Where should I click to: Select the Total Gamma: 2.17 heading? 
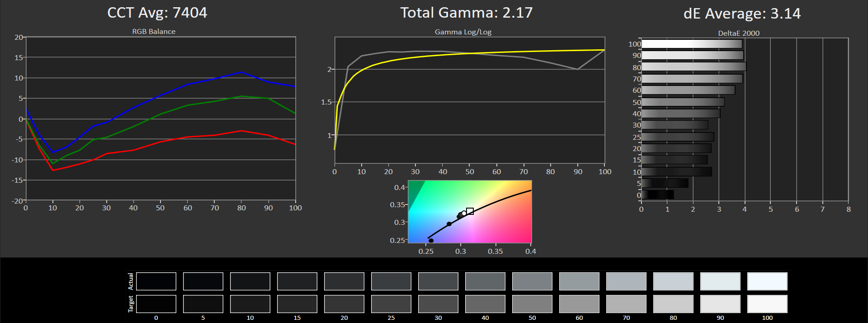point(466,13)
